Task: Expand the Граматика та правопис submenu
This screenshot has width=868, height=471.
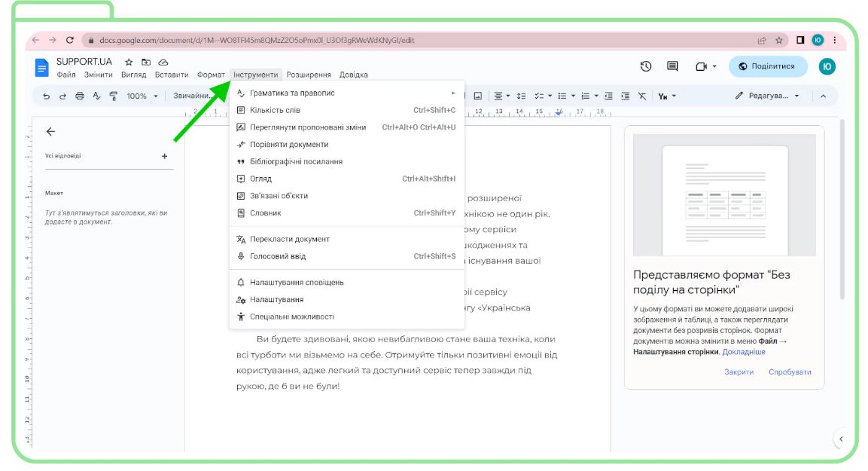Action: pos(347,93)
